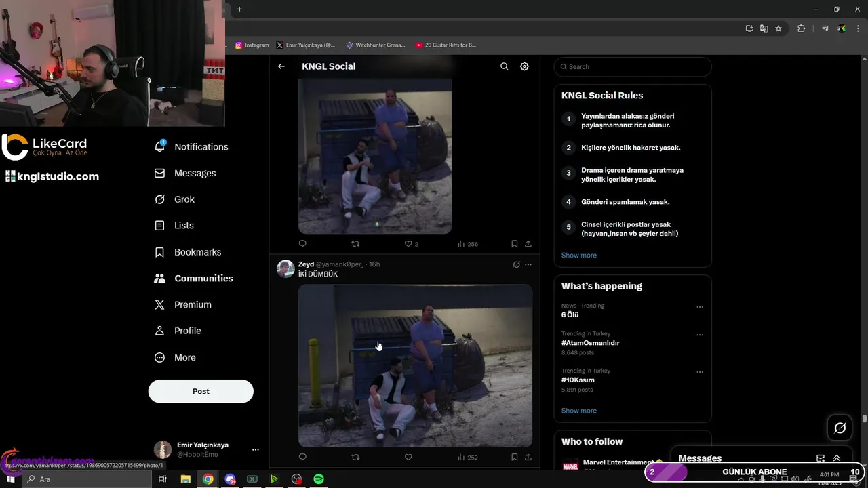Image resolution: width=868 pixels, height=488 pixels.
Task: Like the first post showing 2 likes
Action: click(411, 243)
